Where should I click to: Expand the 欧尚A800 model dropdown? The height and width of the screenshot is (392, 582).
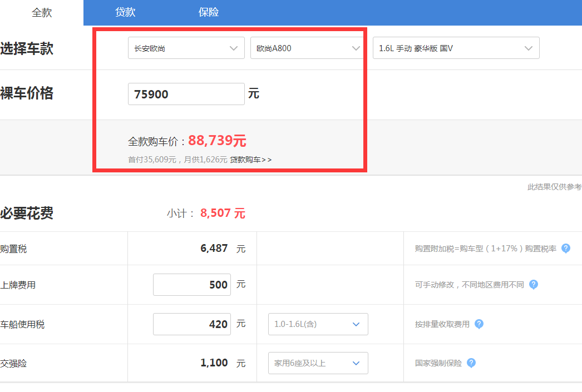[x=307, y=48]
